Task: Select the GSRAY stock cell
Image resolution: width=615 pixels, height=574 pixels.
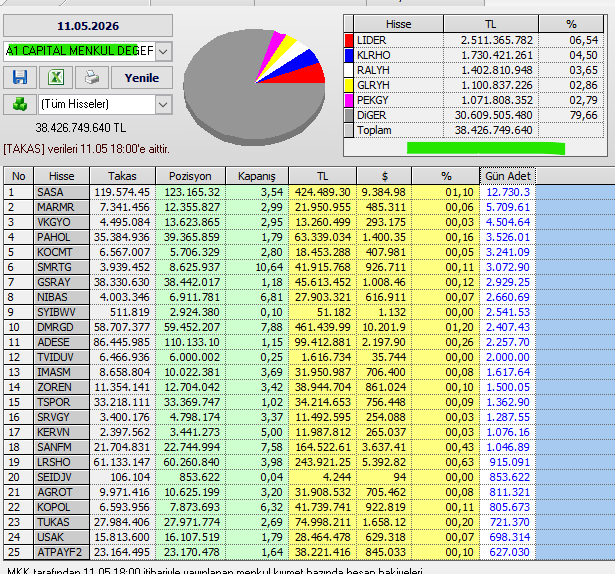Action: click(x=62, y=282)
